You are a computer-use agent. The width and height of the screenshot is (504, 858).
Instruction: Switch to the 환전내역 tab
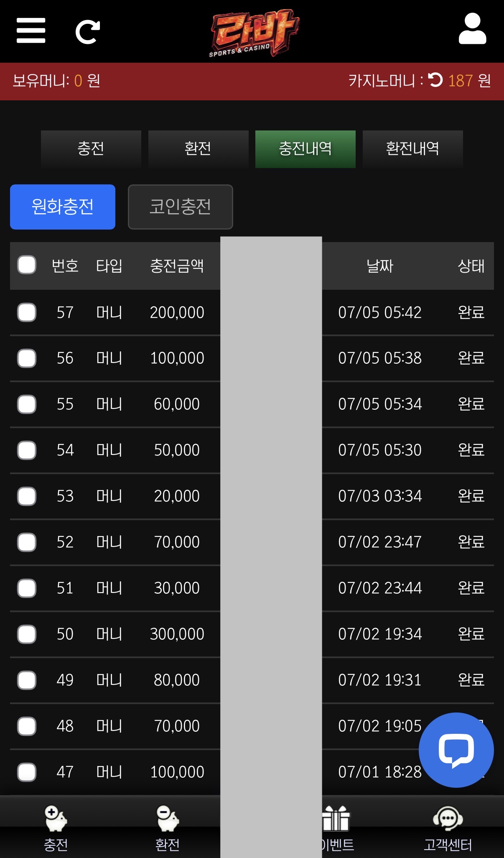point(413,149)
